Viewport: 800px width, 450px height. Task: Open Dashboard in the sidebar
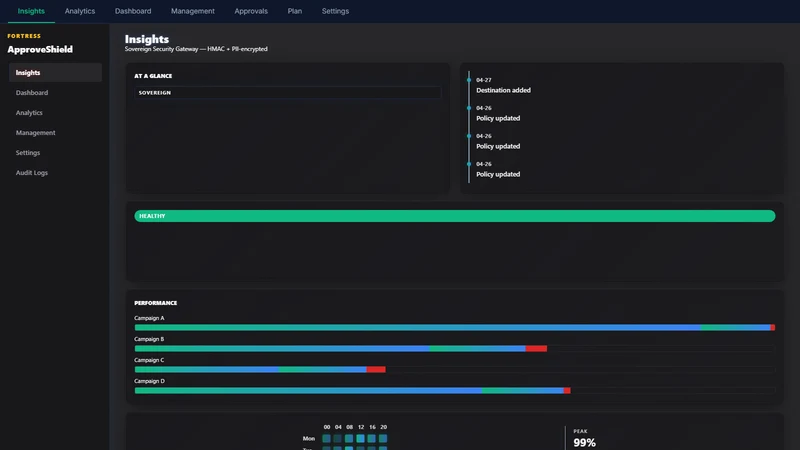55,92
